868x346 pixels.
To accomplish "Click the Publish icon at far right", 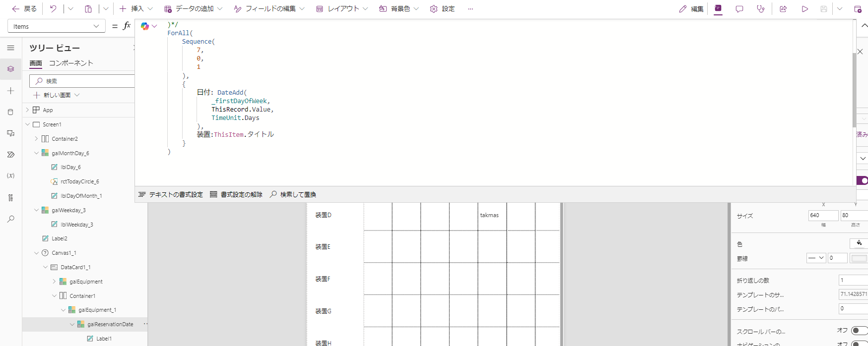I will [x=858, y=8].
